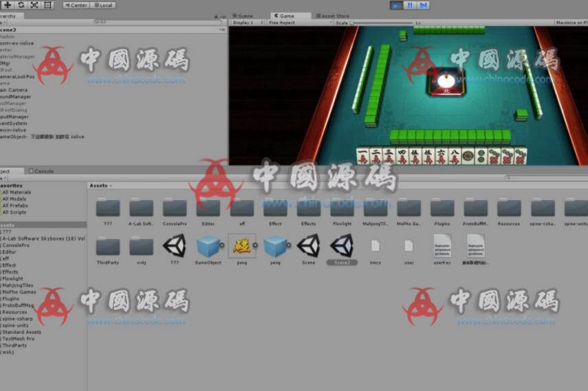Select Standard Assets in project tree
This screenshot has height=391, width=588.
(x=21, y=332)
